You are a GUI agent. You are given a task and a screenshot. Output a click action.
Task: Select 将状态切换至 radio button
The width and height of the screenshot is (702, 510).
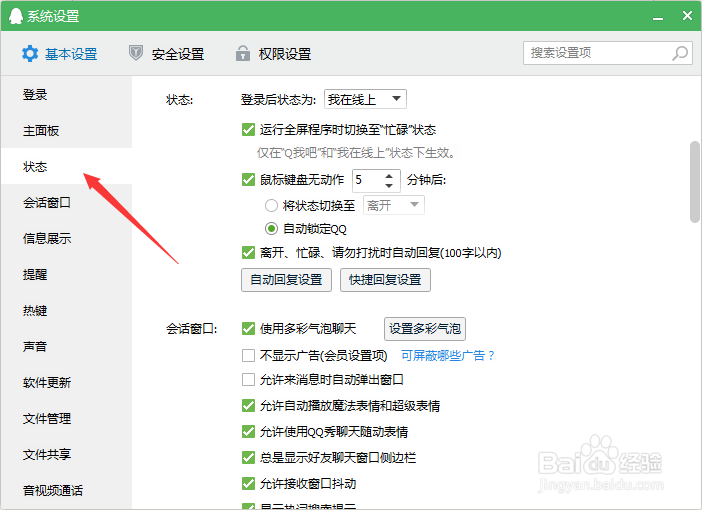click(x=271, y=206)
